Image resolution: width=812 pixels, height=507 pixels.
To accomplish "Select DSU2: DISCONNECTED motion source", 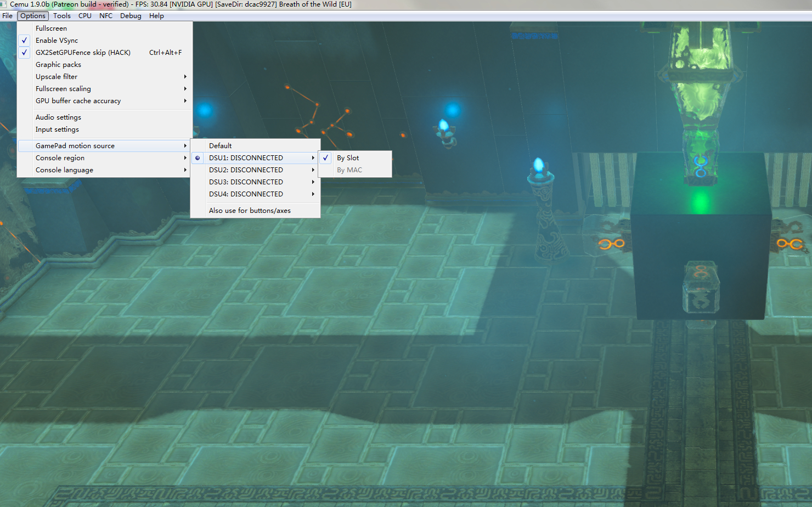I will pyautogui.click(x=255, y=170).
